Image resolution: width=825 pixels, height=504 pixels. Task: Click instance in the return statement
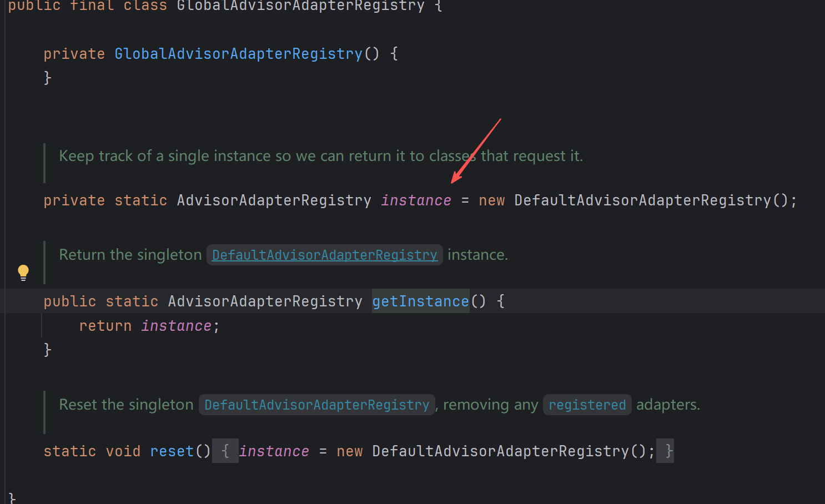tap(176, 326)
